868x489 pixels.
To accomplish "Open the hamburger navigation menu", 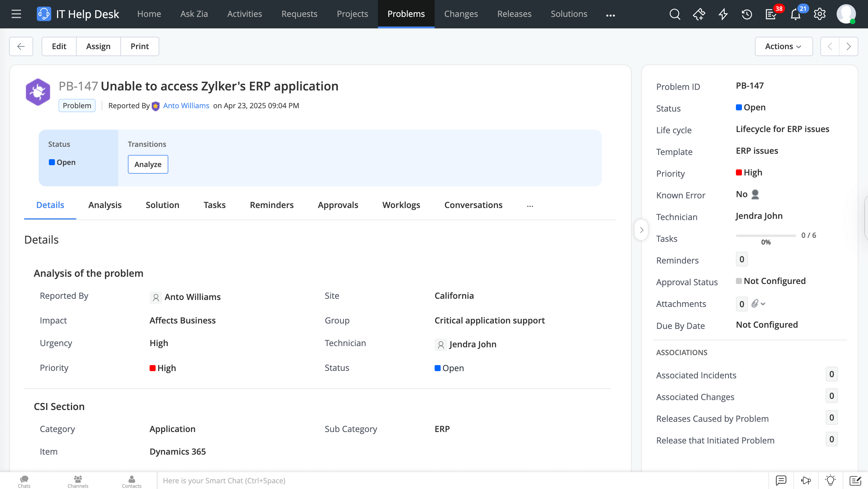I will tap(16, 14).
